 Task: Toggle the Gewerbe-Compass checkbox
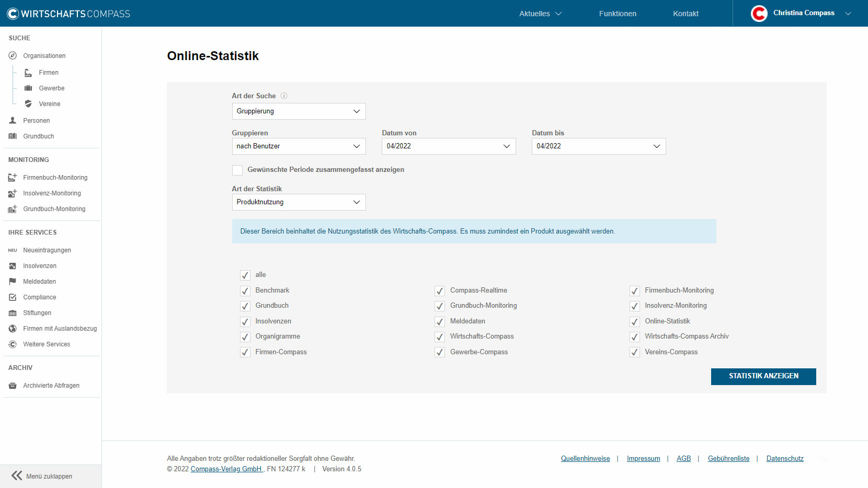tap(440, 352)
